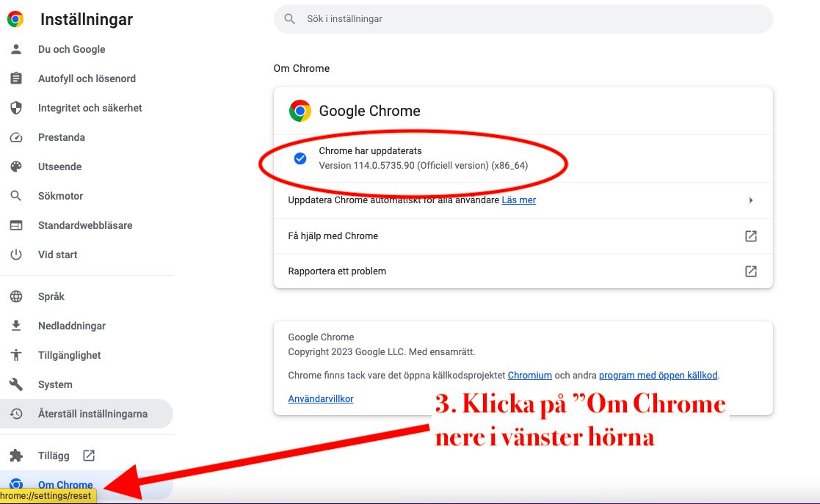Screen dimensions: 820x504
Task: Click Få hjälp med Chrome row
Action: point(523,235)
